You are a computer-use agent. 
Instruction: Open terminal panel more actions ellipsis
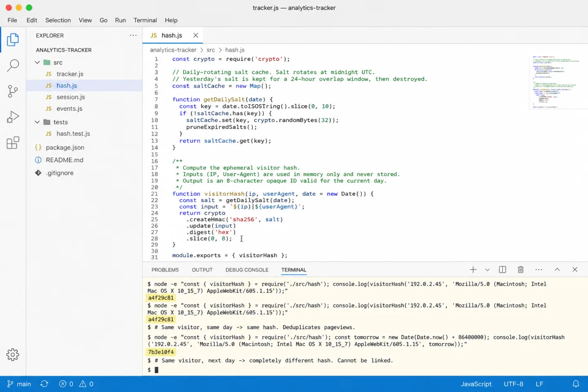point(539,269)
